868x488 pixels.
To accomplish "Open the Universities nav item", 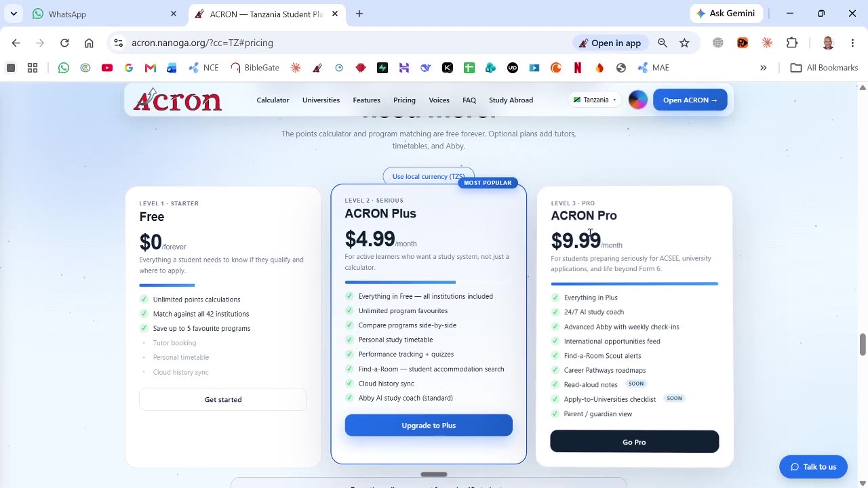I will [x=321, y=100].
